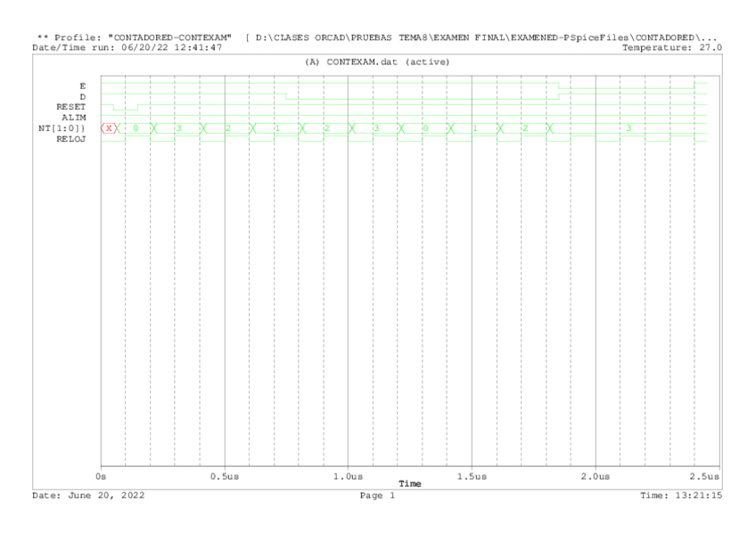This screenshot has height=534, width=756.
Task: Click the red X unknown bus state
Action: click(x=109, y=128)
